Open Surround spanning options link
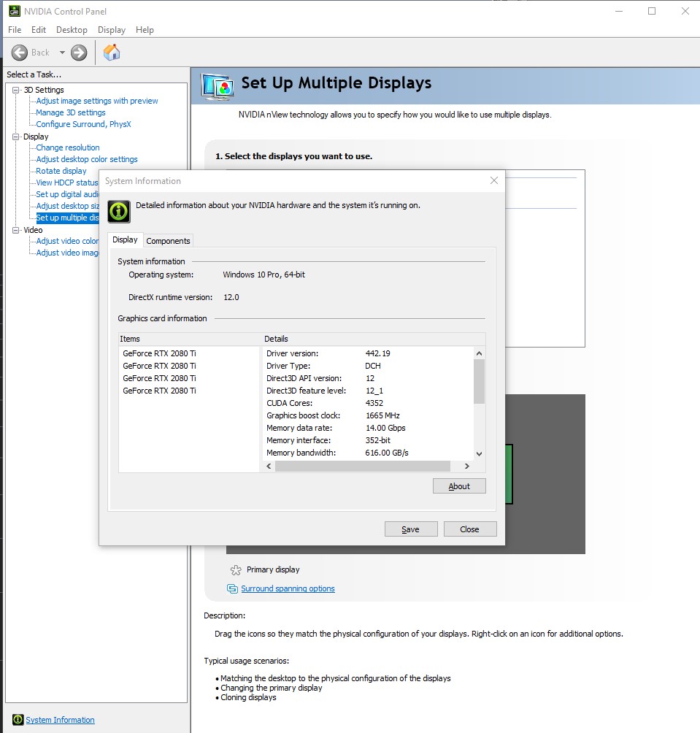The height and width of the screenshot is (733, 700). click(288, 588)
